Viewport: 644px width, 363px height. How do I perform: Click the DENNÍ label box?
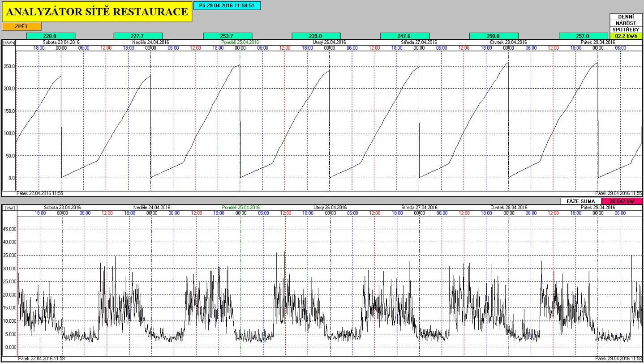pos(626,17)
